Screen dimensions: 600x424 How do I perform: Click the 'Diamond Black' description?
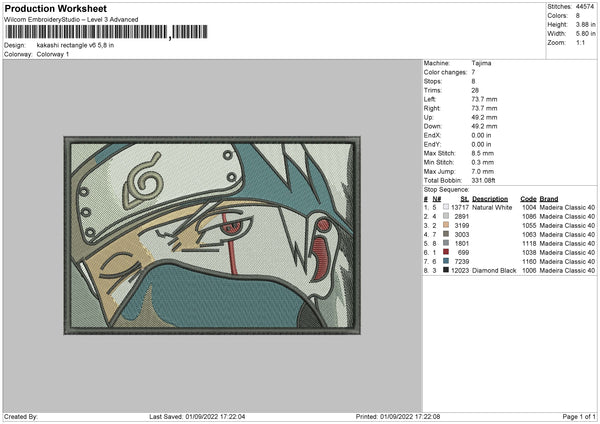(x=494, y=271)
